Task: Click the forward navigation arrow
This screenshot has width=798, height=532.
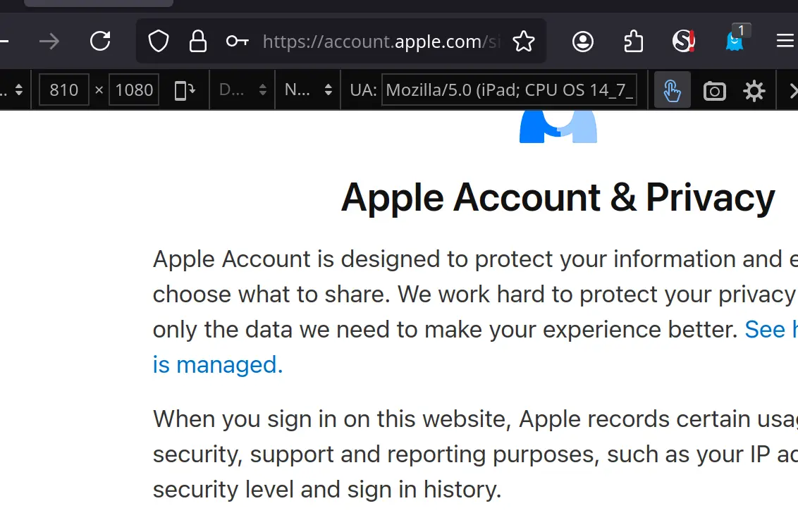Action: click(x=49, y=41)
